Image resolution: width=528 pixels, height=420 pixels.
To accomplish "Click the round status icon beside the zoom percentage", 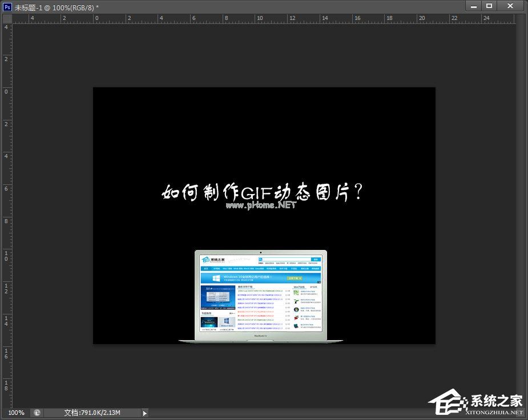I will click(x=37, y=413).
